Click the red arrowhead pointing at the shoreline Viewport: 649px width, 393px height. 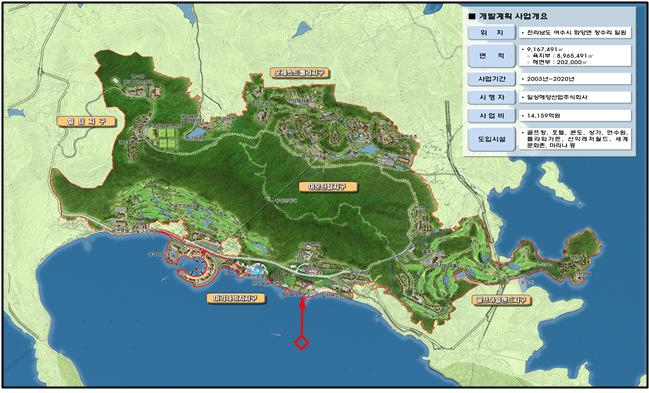pos(303,302)
